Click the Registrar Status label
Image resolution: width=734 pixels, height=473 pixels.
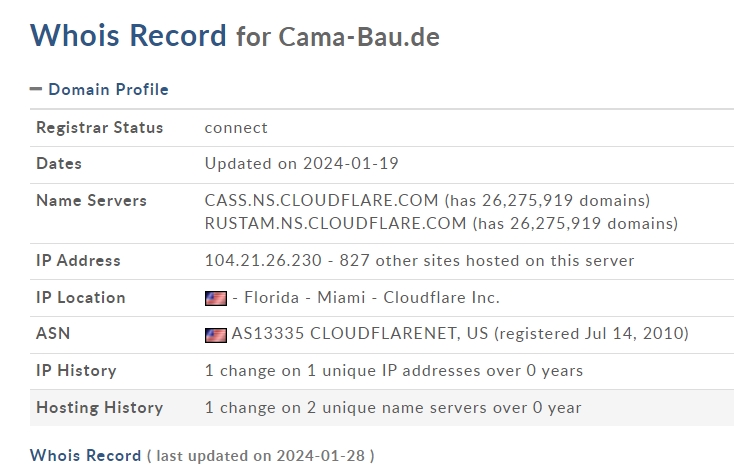[x=100, y=127]
